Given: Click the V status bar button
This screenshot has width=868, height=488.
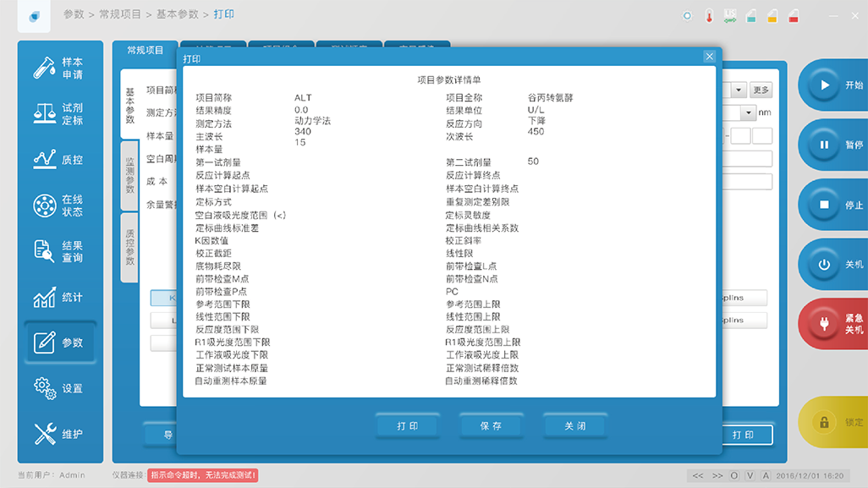Looking at the screenshot, I should (x=750, y=476).
